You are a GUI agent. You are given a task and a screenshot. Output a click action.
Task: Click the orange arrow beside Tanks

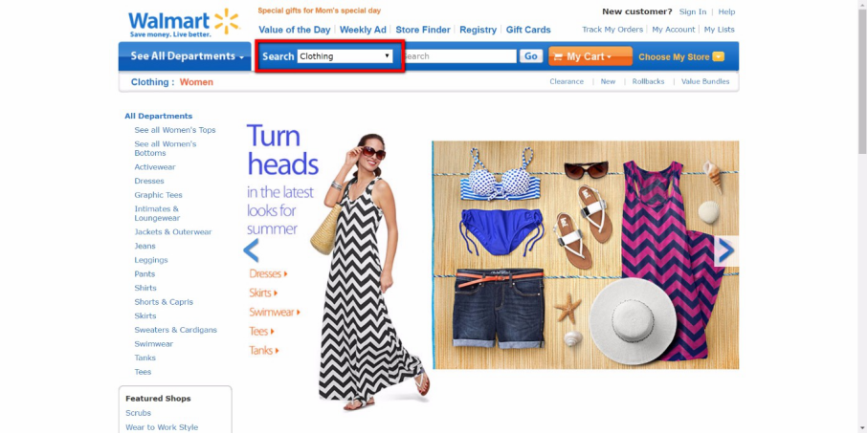coord(277,350)
